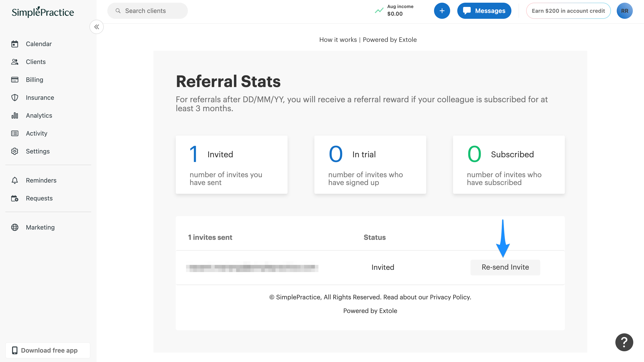Image resolution: width=644 pixels, height=362 pixels.
Task: Click the Insurance shield icon
Action: coord(15,98)
